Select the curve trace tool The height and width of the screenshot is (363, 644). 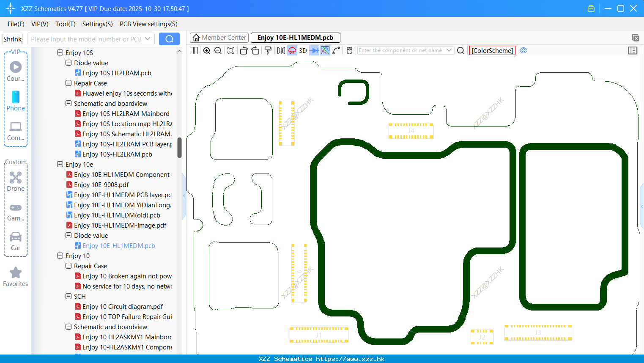coord(337,50)
